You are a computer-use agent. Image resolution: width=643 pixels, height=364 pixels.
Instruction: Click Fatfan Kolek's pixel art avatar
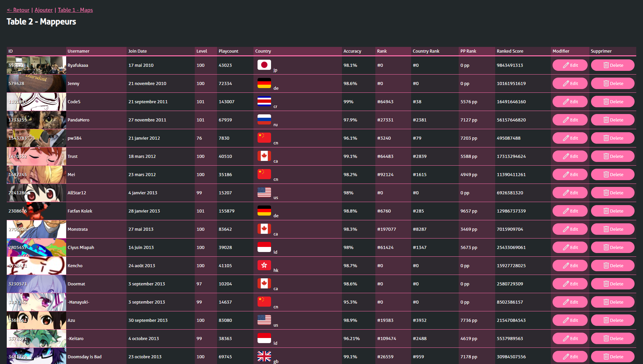[x=36, y=211]
